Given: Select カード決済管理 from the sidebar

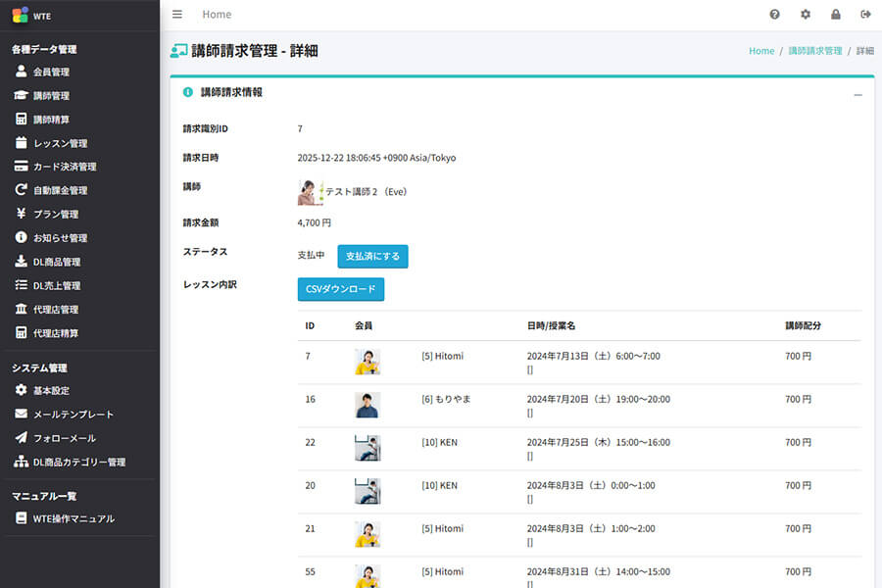Looking at the screenshot, I should [65, 167].
